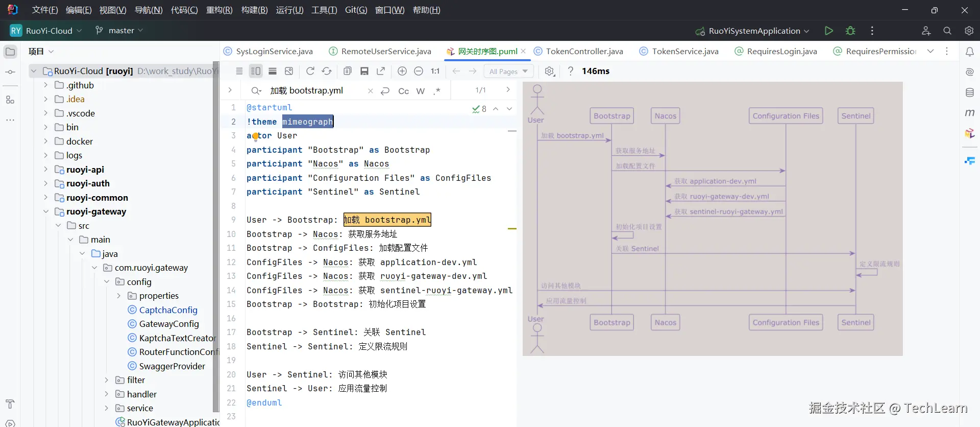Reset preview zoom to 1:1
Image resolution: width=980 pixels, height=427 pixels.
tap(435, 71)
